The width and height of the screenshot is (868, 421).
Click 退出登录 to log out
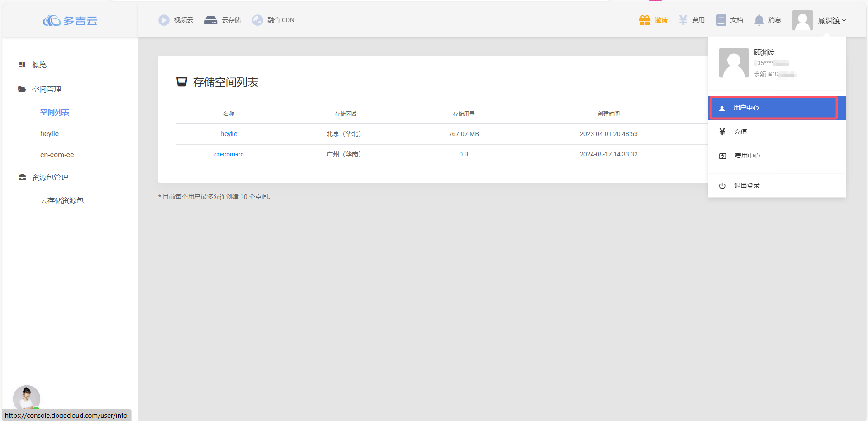746,185
